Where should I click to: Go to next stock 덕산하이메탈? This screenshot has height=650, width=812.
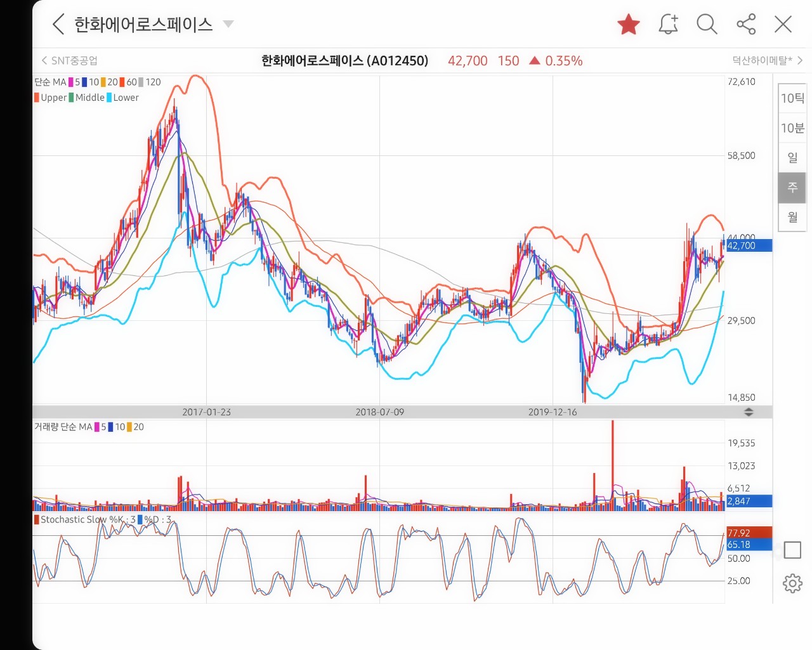tap(768, 60)
